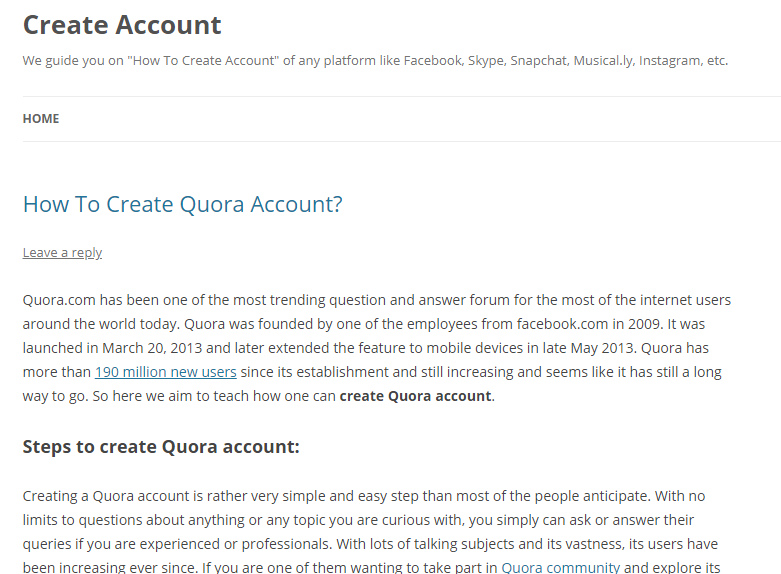Open the HOME navigation menu item
The image size is (781, 574).
pyautogui.click(x=41, y=119)
